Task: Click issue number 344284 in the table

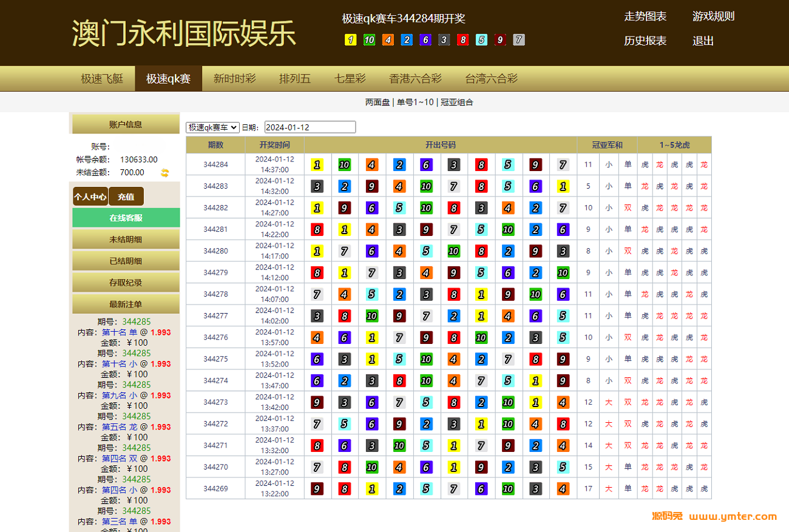Action: pos(215,164)
